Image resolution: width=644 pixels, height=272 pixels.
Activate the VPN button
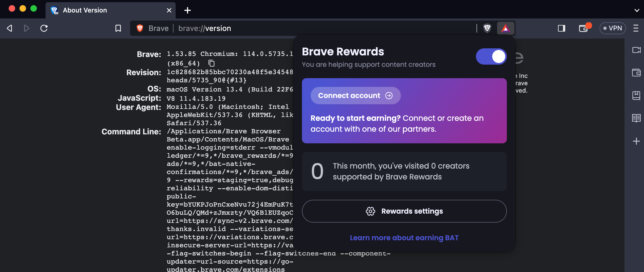click(613, 28)
